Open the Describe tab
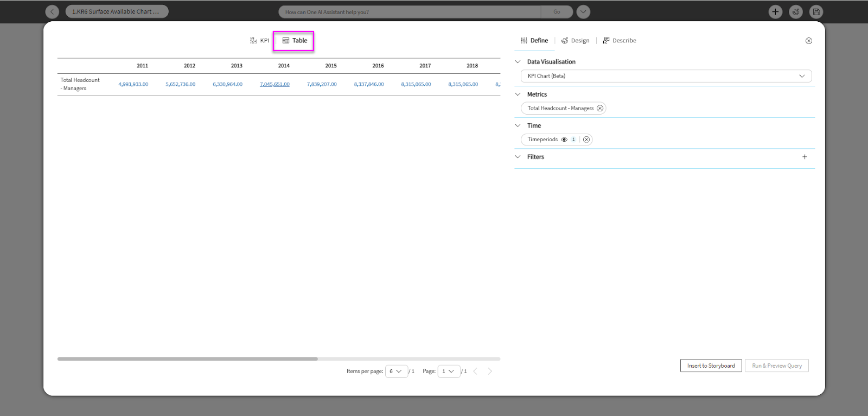This screenshot has width=868, height=416. tap(620, 41)
